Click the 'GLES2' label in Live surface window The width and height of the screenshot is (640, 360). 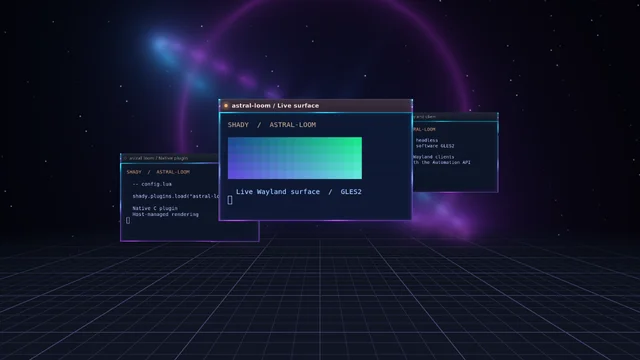pyautogui.click(x=351, y=192)
